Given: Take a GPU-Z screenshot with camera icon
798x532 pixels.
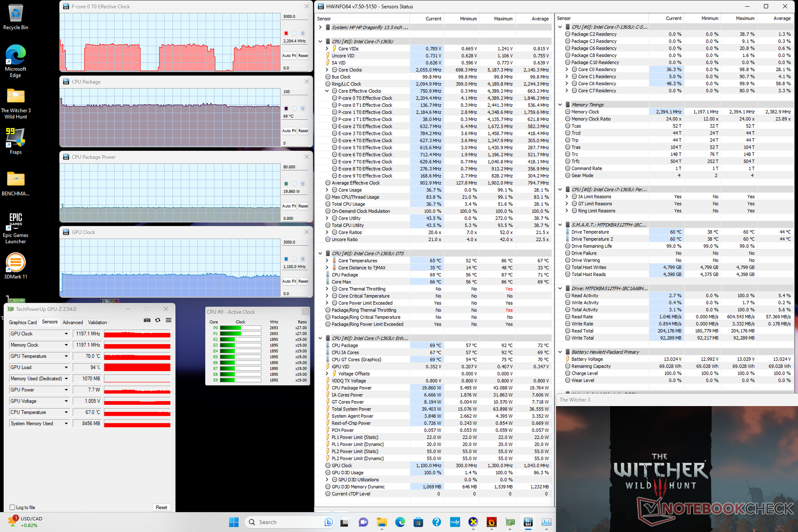Looking at the screenshot, I should point(147,320).
